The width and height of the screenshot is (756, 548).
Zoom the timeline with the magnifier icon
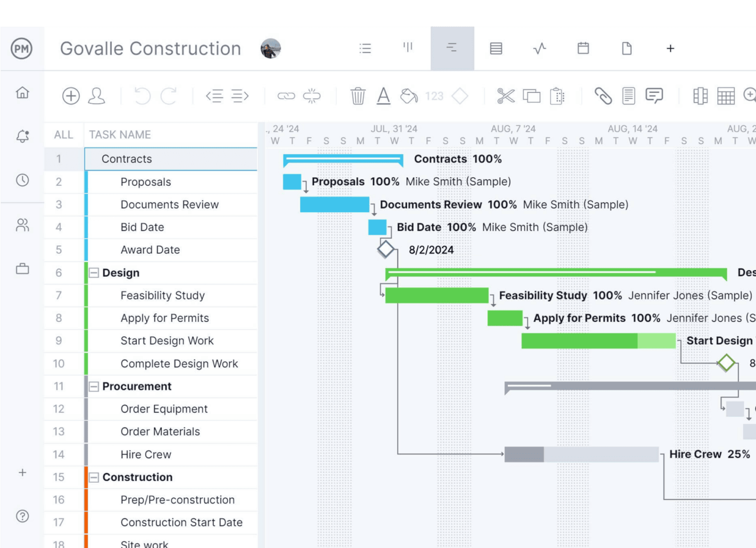pyautogui.click(x=750, y=96)
